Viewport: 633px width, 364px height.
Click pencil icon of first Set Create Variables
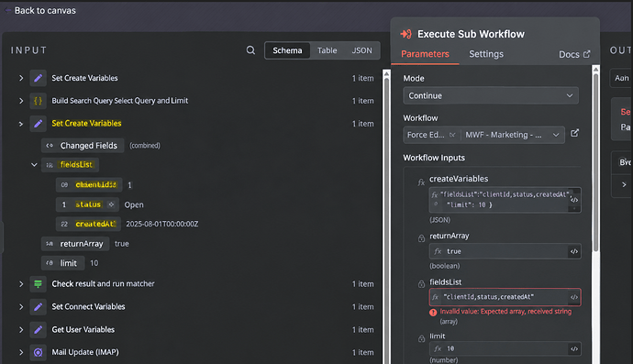pyautogui.click(x=38, y=78)
